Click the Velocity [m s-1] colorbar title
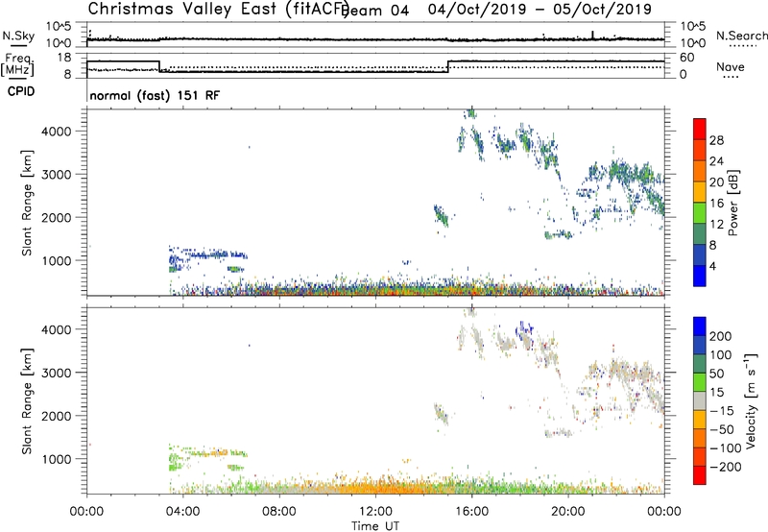This screenshot has height=532, width=768. (x=752, y=400)
